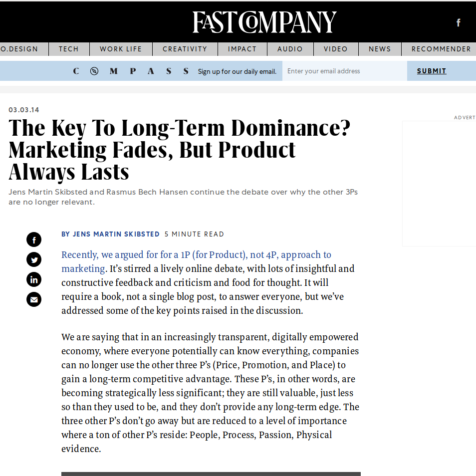Screen dimensions: 476x476
Task: Share article via Facebook circle icon
Action: (34, 239)
